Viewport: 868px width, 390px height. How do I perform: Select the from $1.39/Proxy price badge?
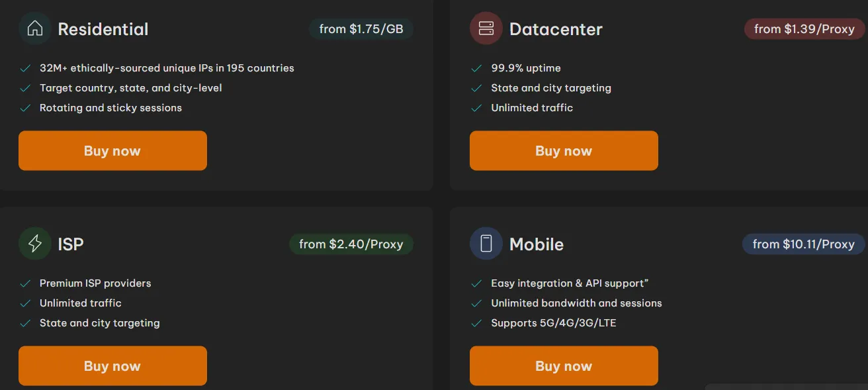pyautogui.click(x=804, y=29)
